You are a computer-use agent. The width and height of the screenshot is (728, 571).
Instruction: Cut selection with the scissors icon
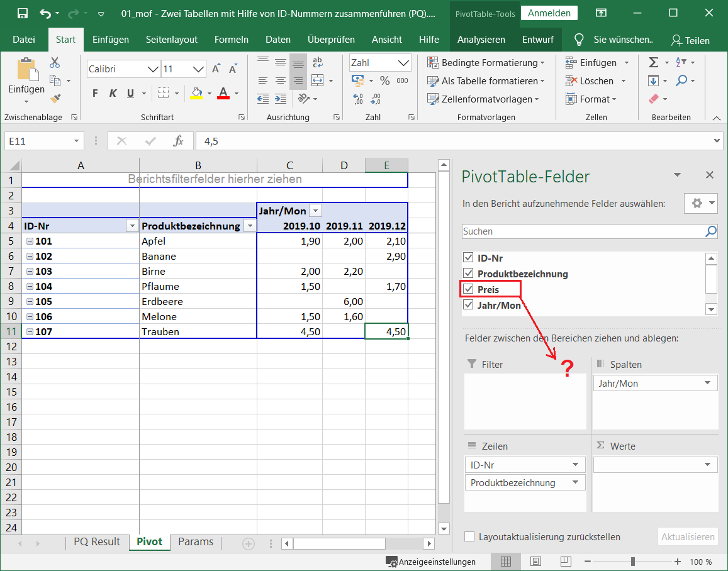click(x=55, y=63)
